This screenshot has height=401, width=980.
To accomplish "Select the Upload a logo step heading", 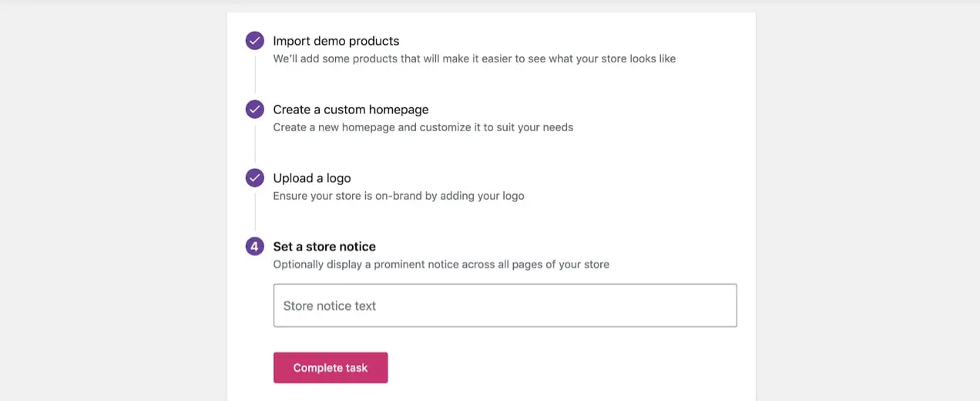I will 312,178.
